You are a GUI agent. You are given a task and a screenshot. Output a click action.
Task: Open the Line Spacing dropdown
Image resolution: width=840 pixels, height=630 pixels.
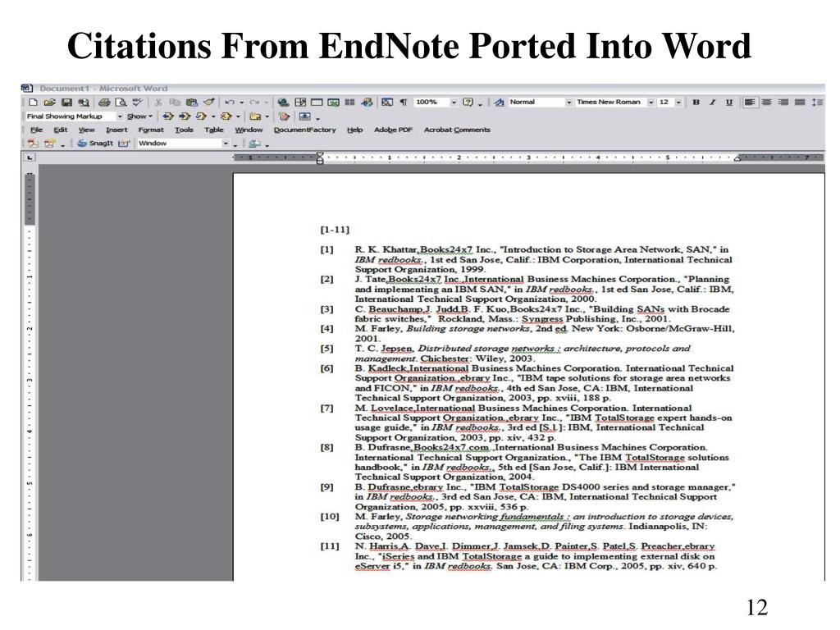click(x=817, y=103)
